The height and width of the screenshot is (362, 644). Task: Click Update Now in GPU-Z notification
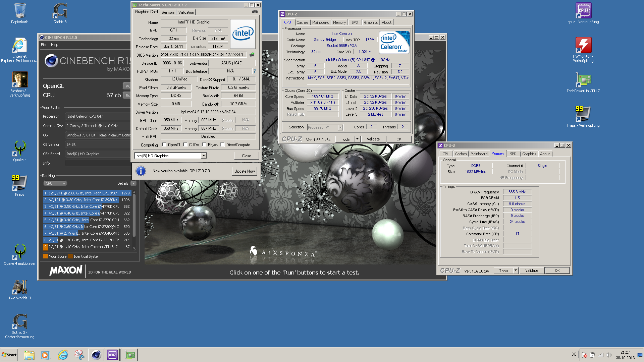pyautogui.click(x=245, y=171)
